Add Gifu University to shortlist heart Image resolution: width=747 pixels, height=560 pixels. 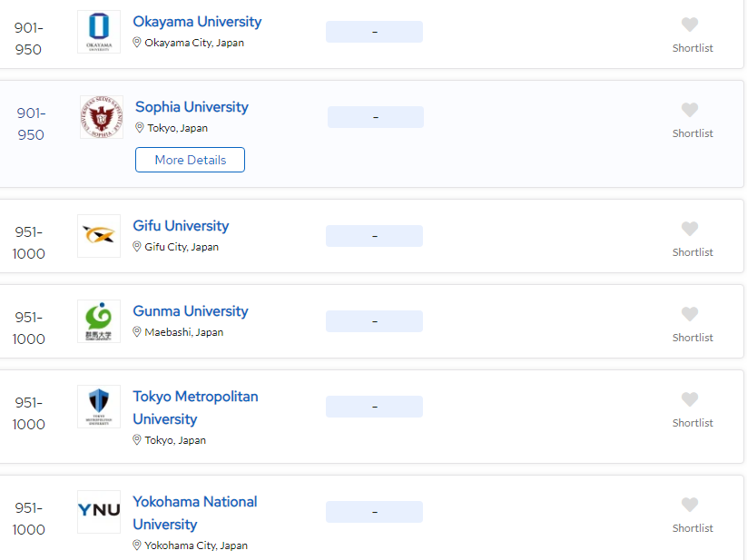689,229
